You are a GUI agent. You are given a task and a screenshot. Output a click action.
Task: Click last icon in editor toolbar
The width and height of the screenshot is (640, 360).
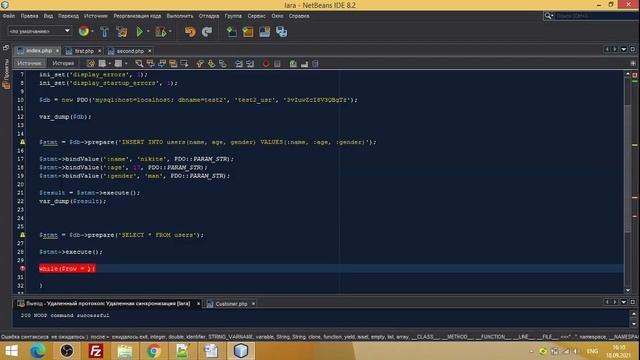pyautogui.click(x=315, y=64)
